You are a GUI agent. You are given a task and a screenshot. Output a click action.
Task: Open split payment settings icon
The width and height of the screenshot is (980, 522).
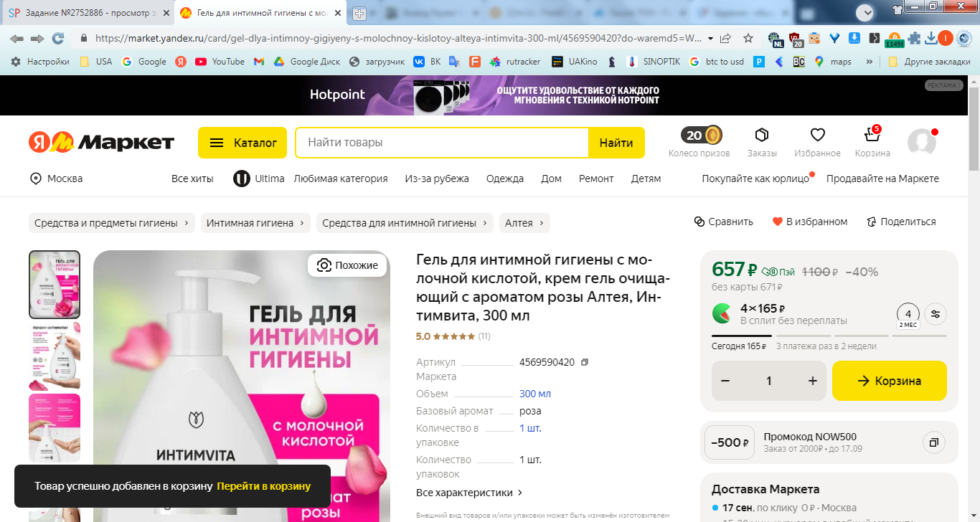pyautogui.click(x=935, y=313)
